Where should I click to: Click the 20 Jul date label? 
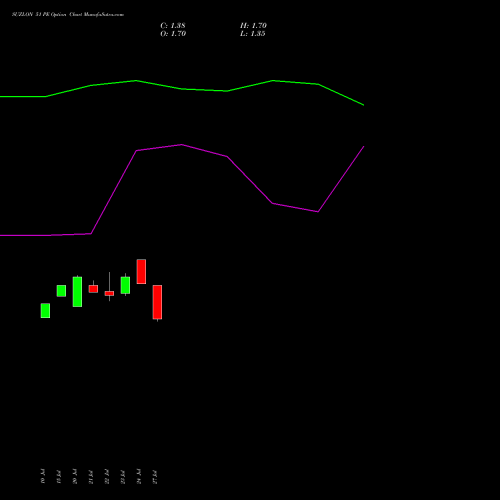[75, 476]
